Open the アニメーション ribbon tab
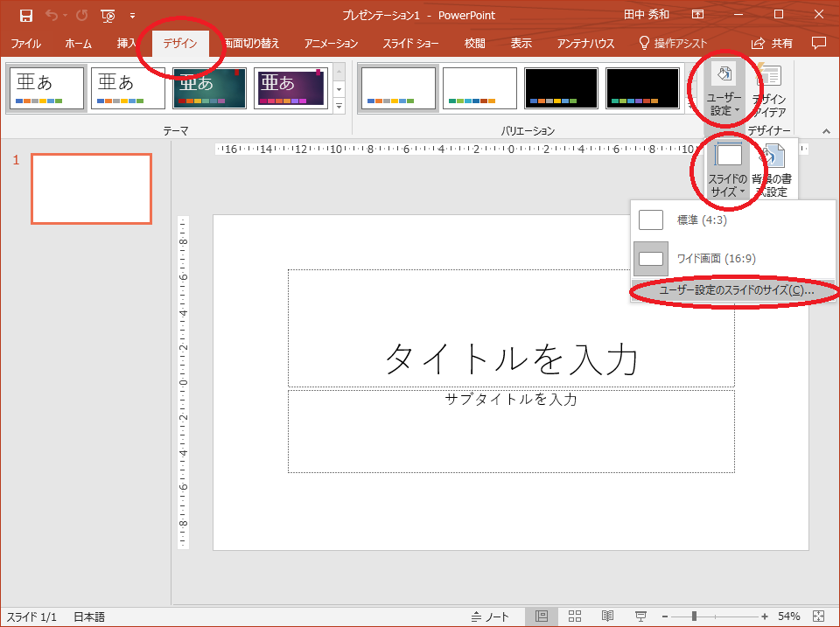The width and height of the screenshot is (840, 627). [331, 43]
